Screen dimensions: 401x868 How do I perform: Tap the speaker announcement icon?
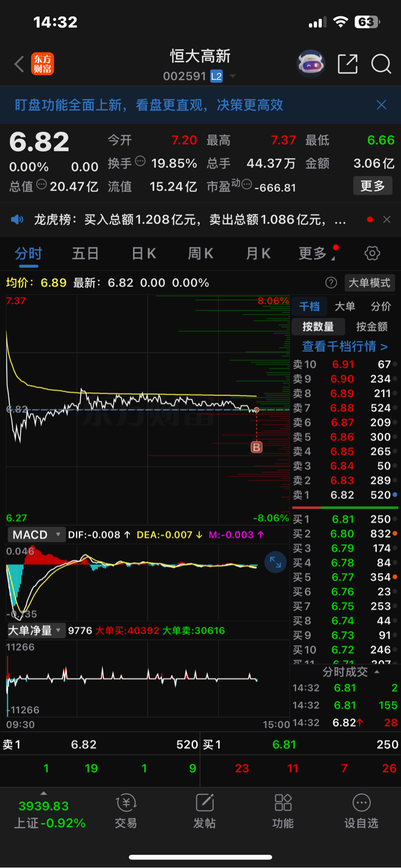pos(17,219)
